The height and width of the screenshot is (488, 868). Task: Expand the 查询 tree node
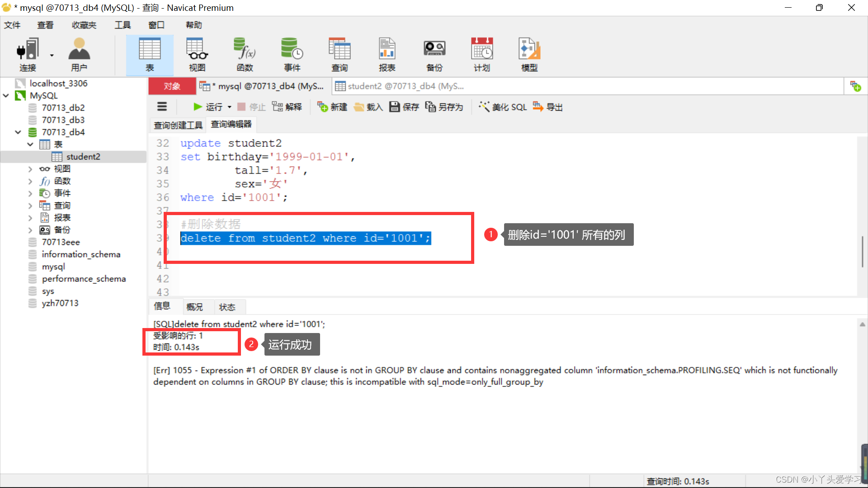pyautogui.click(x=30, y=206)
